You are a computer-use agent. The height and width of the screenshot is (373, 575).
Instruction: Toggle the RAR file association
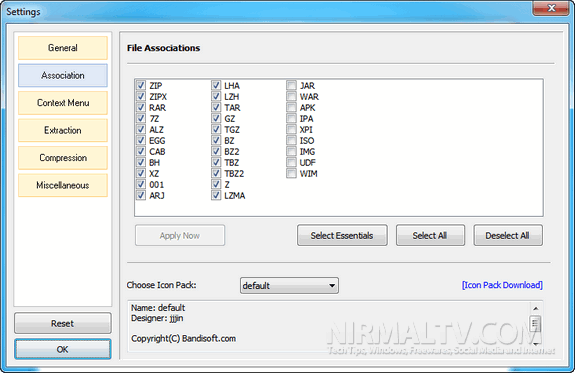[x=141, y=107]
